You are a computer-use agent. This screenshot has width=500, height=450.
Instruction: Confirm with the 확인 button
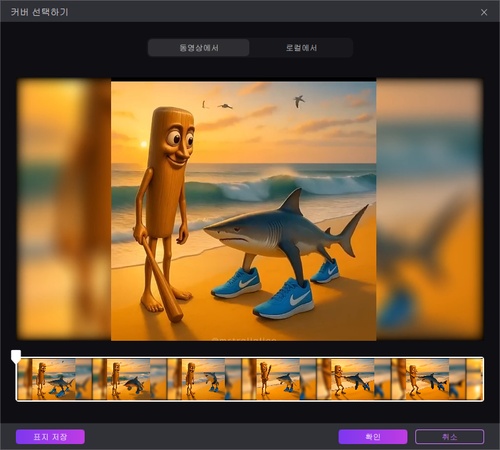click(373, 437)
